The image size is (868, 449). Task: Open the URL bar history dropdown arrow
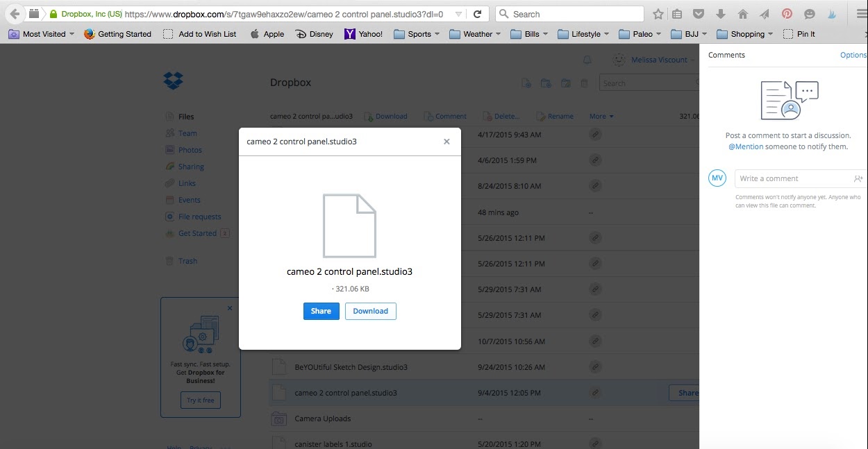point(458,14)
